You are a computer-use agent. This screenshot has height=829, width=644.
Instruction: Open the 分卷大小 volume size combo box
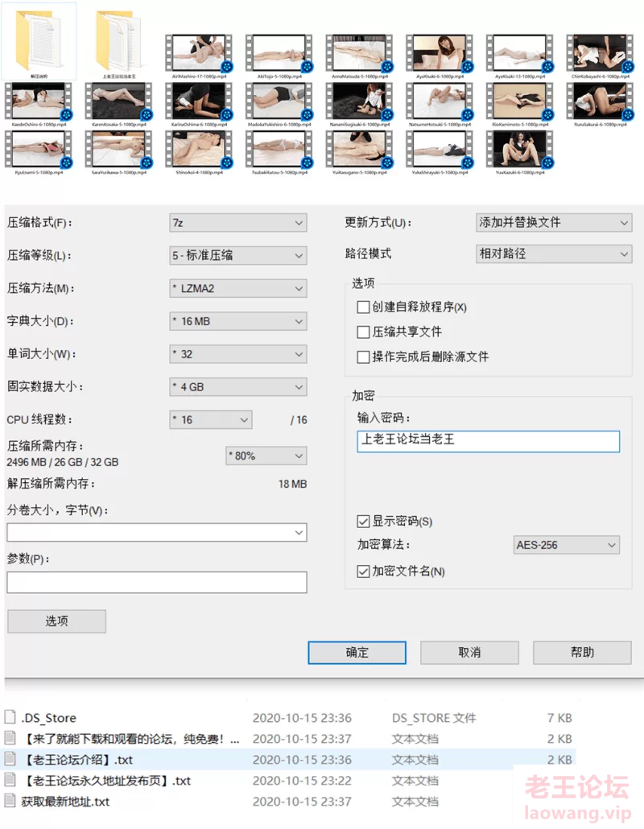click(x=157, y=532)
